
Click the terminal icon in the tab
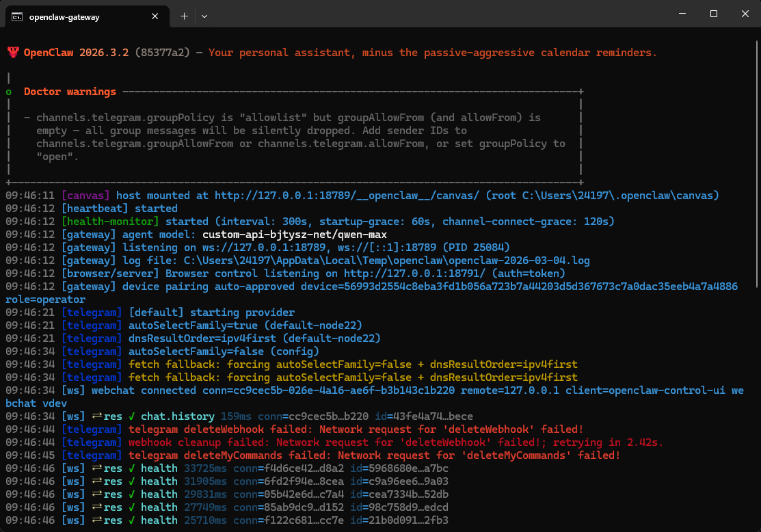click(17, 17)
